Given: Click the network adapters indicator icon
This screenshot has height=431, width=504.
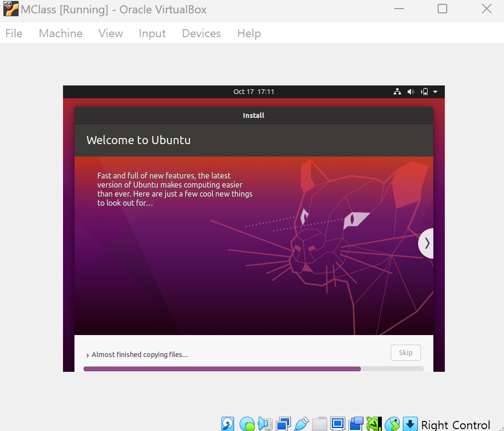Looking at the screenshot, I should pyautogui.click(x=283, y=424).
